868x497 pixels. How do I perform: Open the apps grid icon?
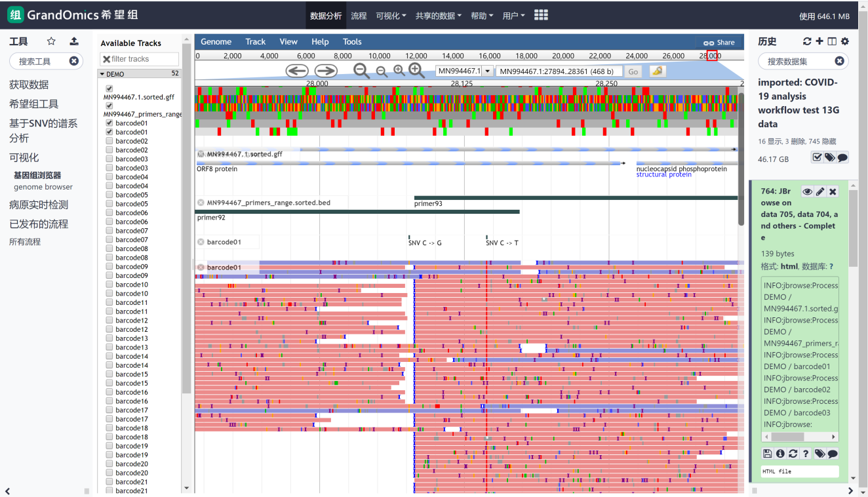click(541, 15)
